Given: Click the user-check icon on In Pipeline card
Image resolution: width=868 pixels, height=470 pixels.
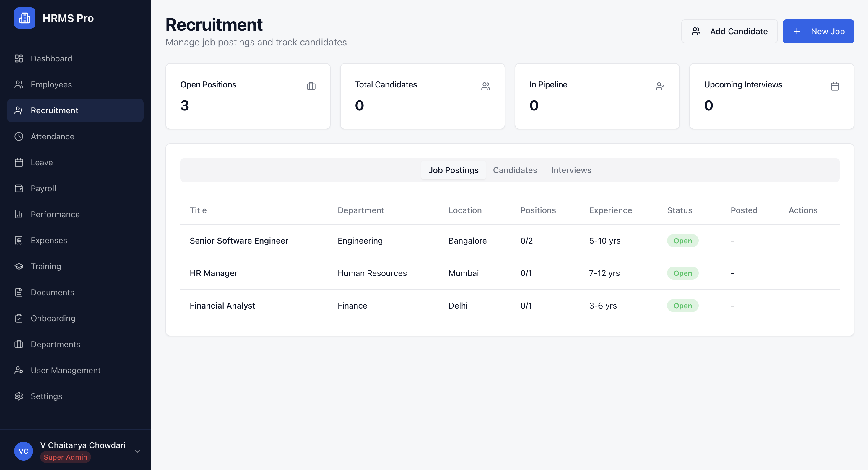Looking at the screenshot, I should point(660,86).
